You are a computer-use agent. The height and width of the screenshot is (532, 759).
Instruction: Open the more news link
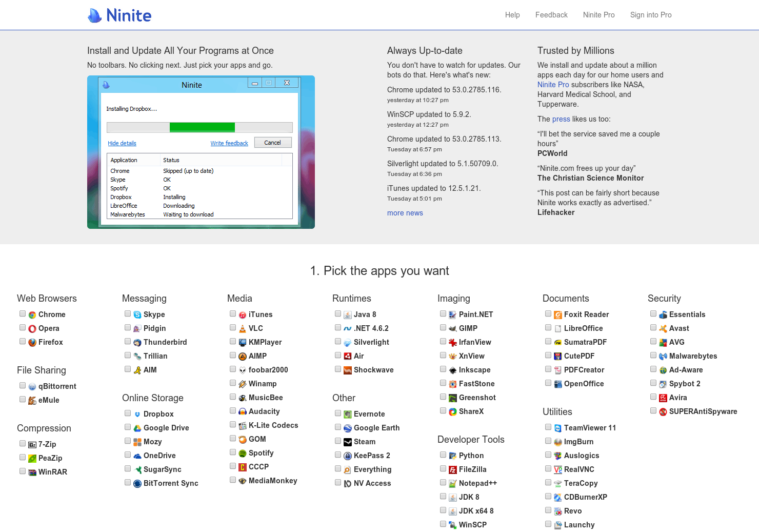pyautogui.click(x=405, y=213)
